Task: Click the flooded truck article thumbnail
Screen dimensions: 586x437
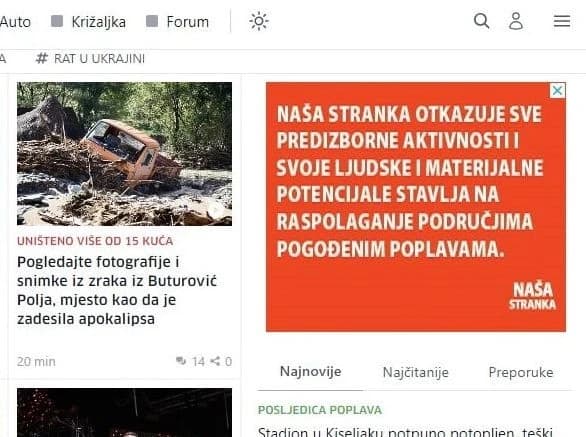Action: pyautogui.click(x=124, y=154)
